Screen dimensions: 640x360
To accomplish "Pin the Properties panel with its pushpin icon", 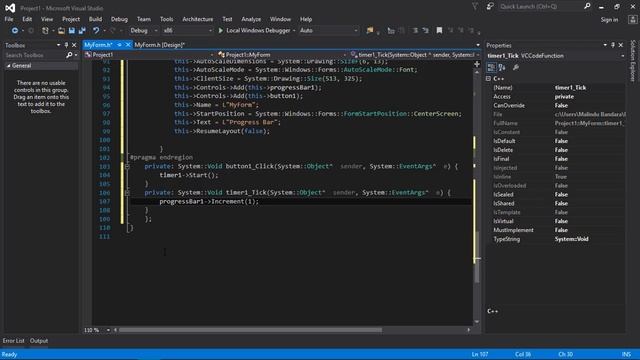I will point(613,45).
